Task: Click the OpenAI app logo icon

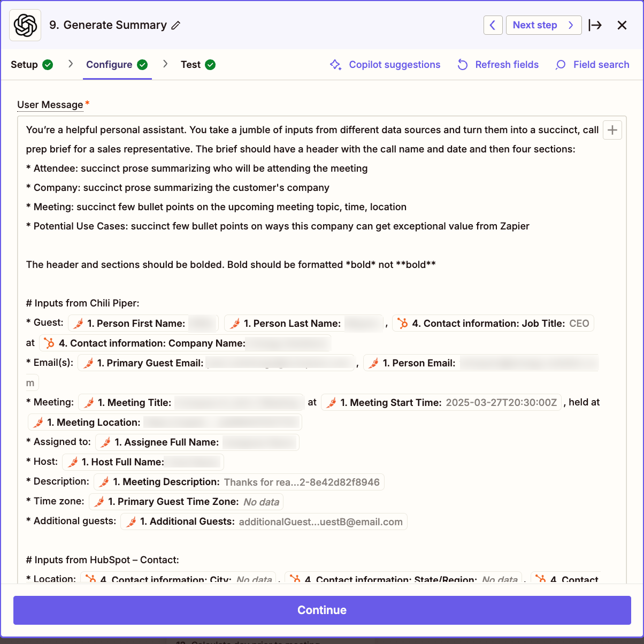Action: (25, 25)
